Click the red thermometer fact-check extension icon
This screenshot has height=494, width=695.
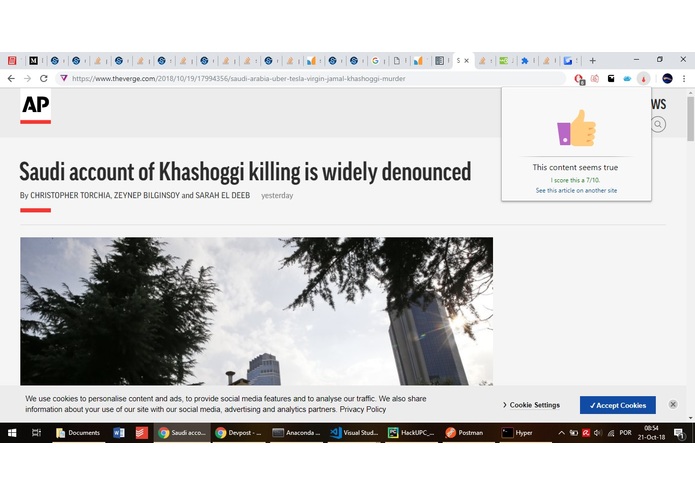644,78
